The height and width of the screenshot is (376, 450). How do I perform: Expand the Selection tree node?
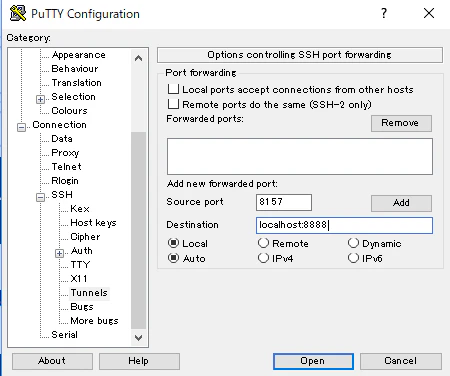pos(40,99)
